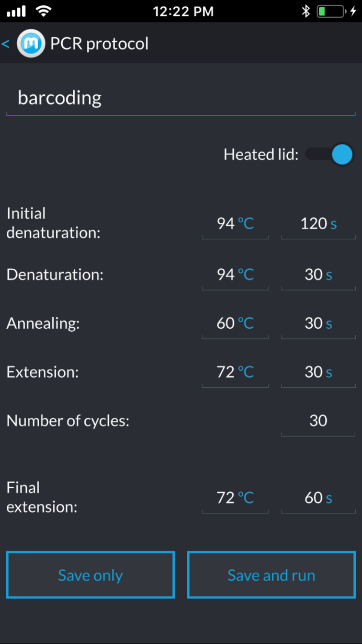
Task: Select Initial denaturation 120 s duration field
Action: (x=318, y=224)
